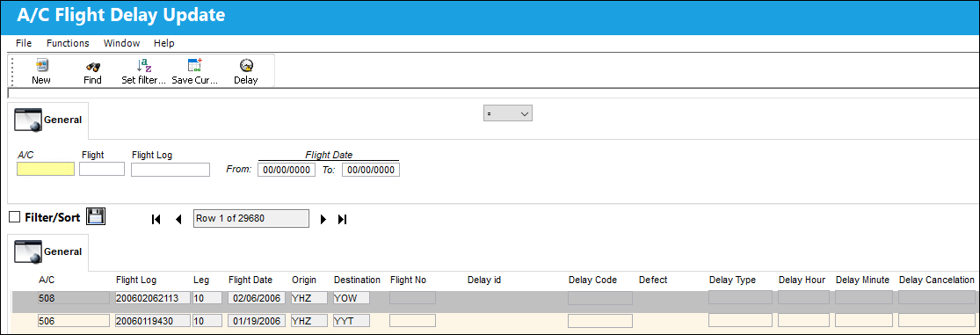
Task: Select A/C cell 506
Action: click(x=73, y=321)
